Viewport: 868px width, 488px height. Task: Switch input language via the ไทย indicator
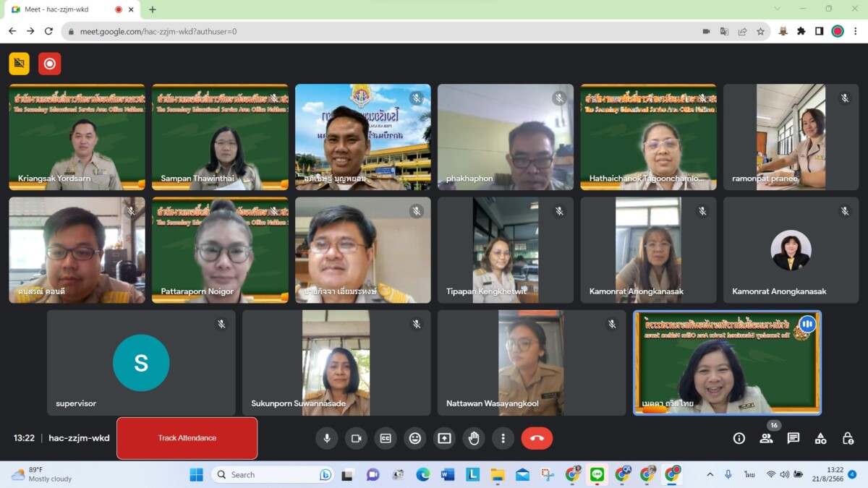(x=749, y=474)
